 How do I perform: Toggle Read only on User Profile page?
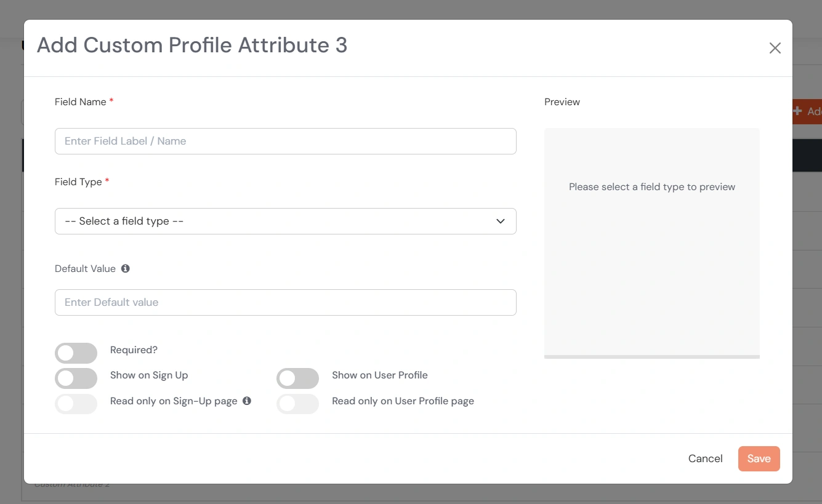pos(297,404)
